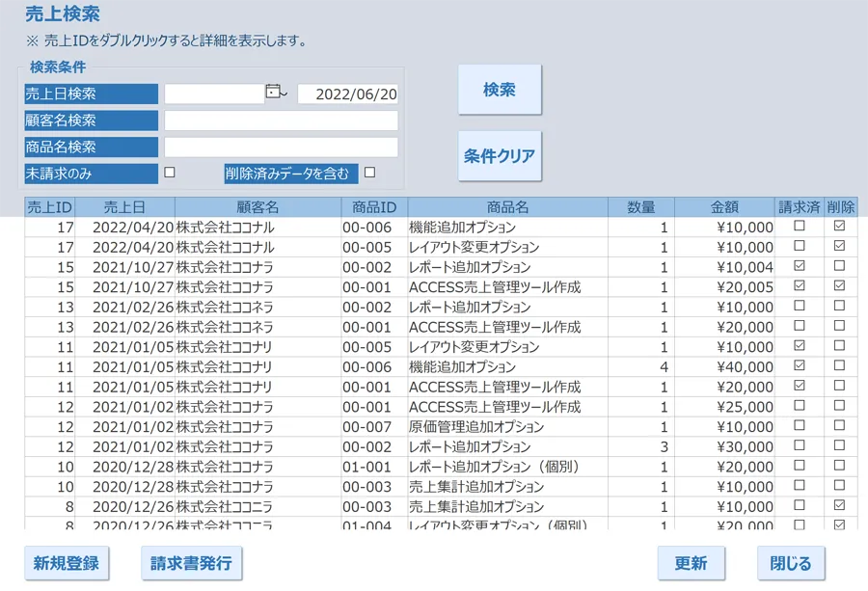This screenshot has width=868, height=591.
Task: Open the calendar date picker for 売上日検索
Action: 276,93
